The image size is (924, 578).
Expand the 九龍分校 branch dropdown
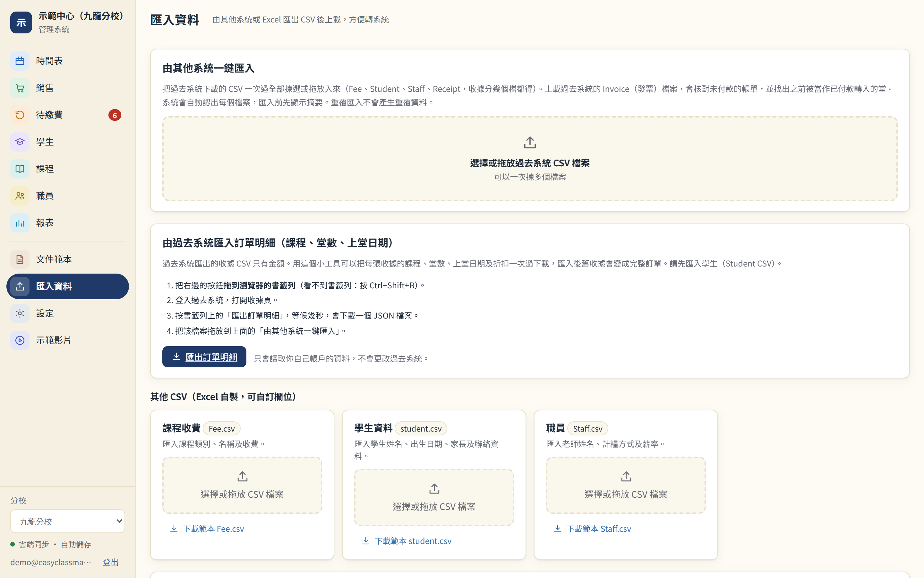(x=68, y=521)
